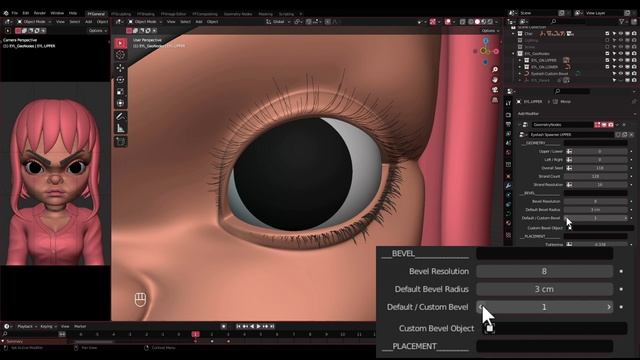Viewport: 640px width, 360px height.
Task: Select the Move tool
Action: tap(120, 68)
